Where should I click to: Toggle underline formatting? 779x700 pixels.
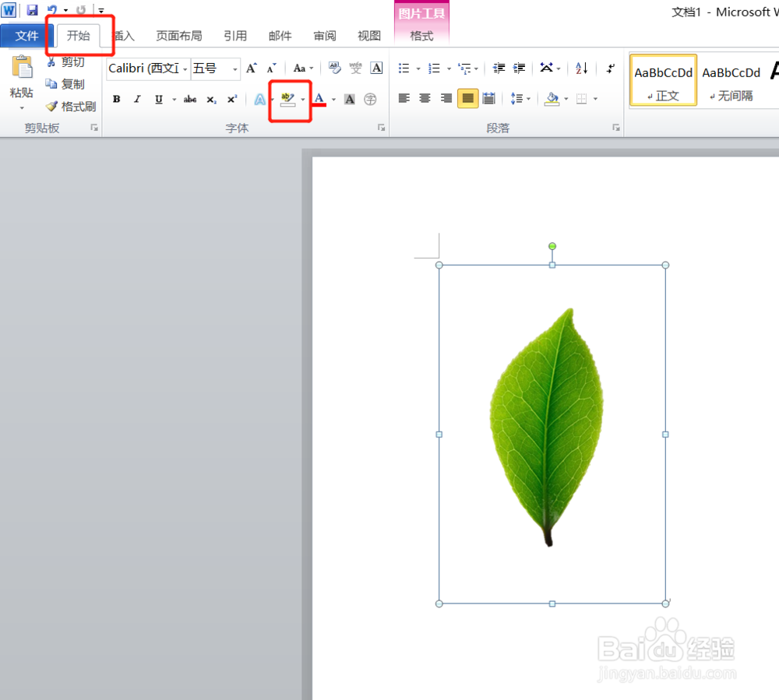click(158, 99)
